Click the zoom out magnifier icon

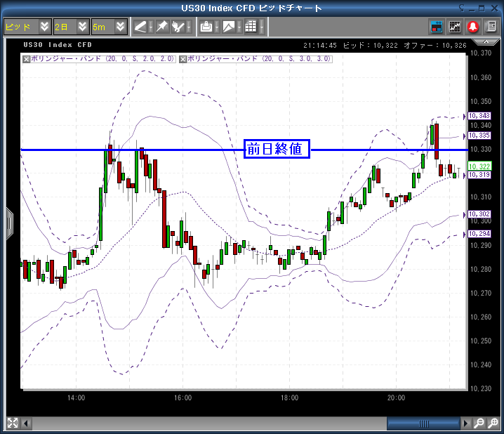tap(479, 423)
